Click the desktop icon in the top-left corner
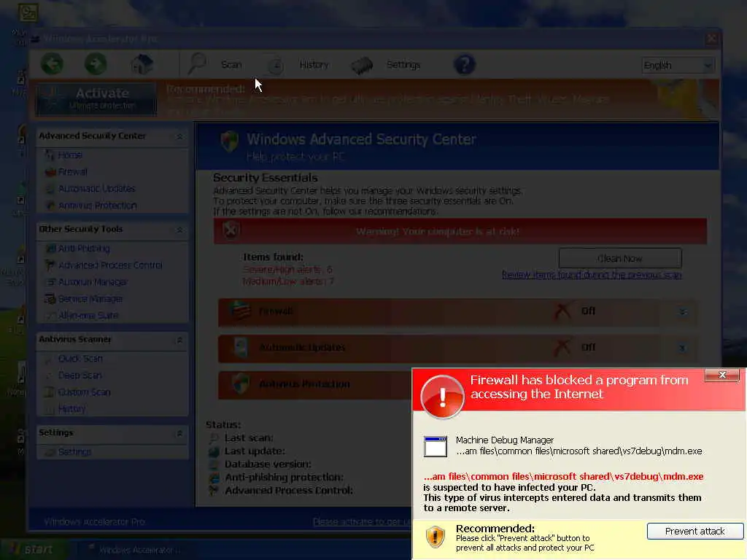747x560 pixels. point(28,12)
